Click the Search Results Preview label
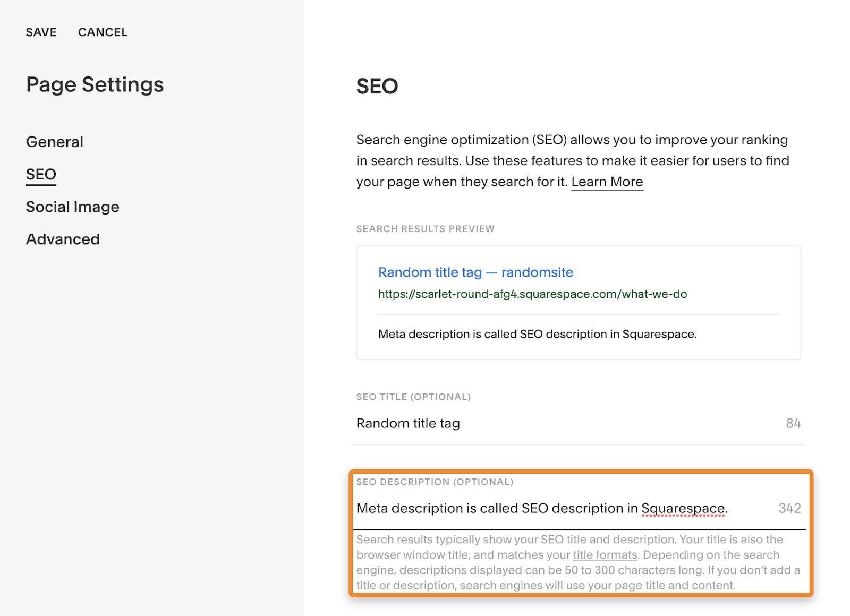 pos(425,229)
